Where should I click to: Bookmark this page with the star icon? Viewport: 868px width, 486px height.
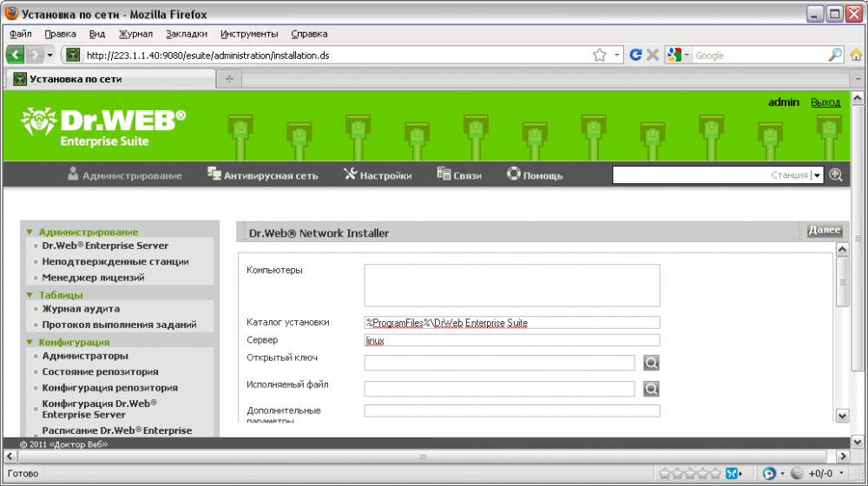600,55
